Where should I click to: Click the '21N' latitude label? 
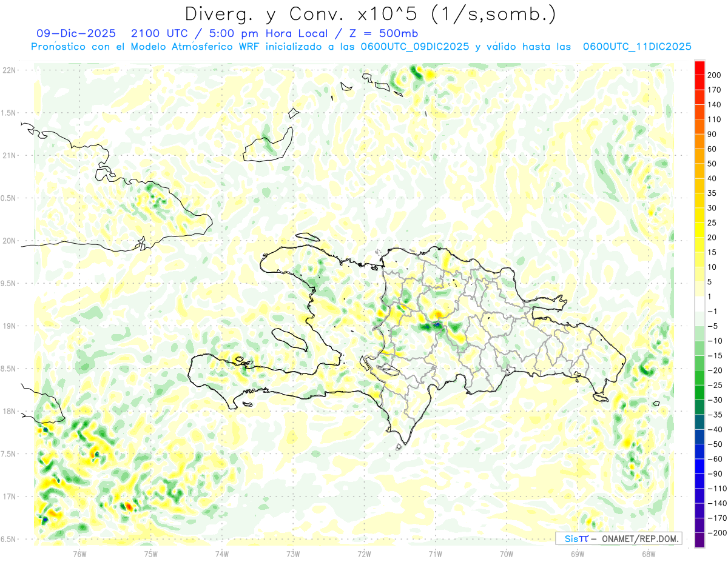pyautogui.click(x=9, y=156)
